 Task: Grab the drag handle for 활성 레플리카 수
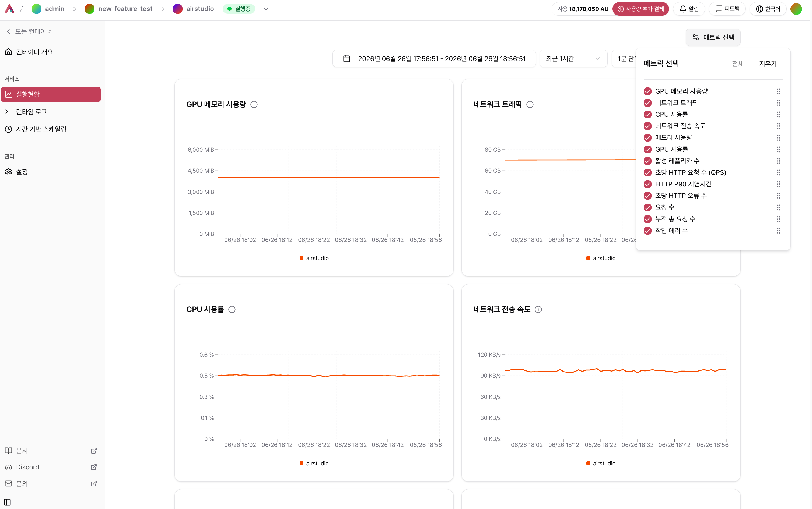[779, 161]
